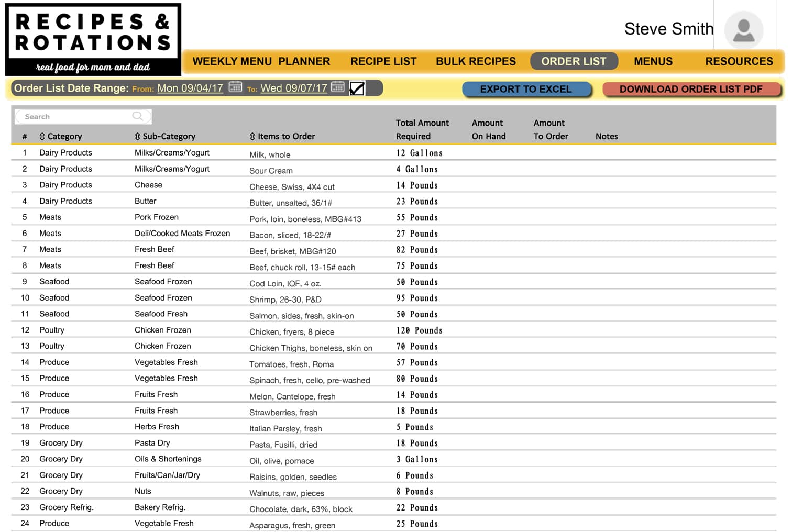This screenshot has height=532, width=792.
Task: Select Italian Parsley, fresh item
Action: [x=285, y=429]
